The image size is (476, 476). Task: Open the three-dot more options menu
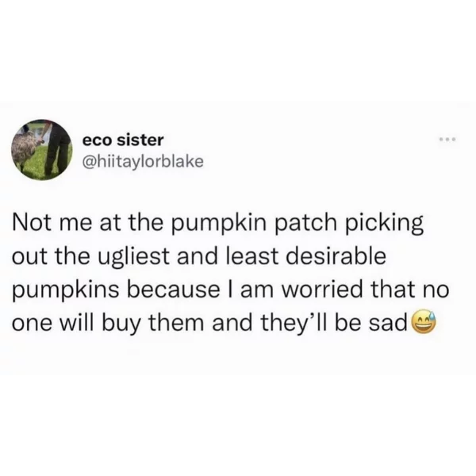447,140
